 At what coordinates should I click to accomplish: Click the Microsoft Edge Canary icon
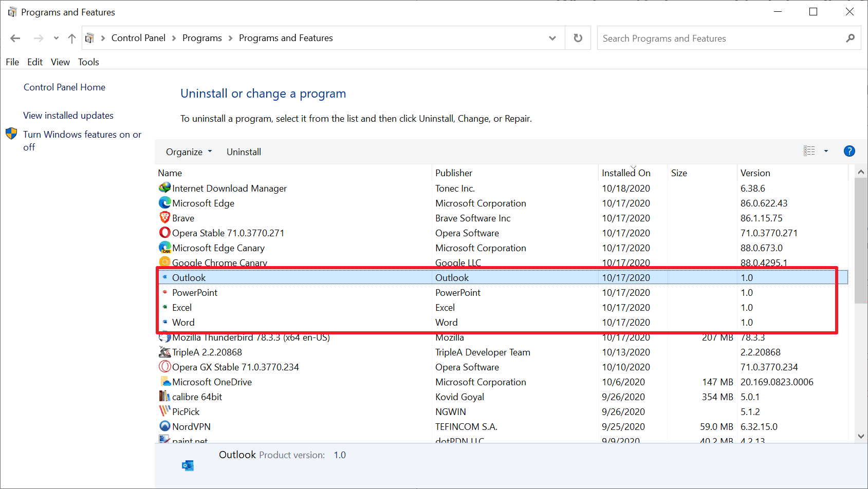164,248
